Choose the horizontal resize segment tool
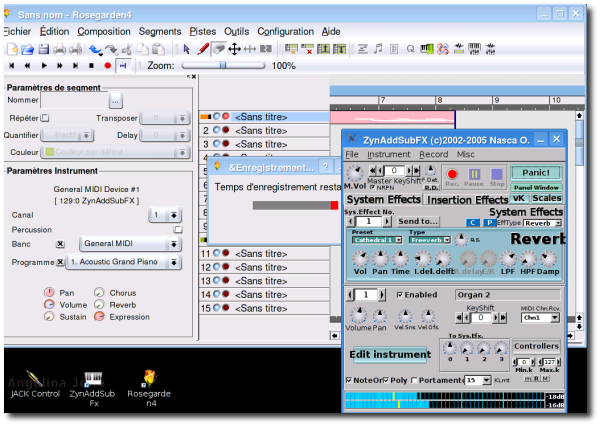600x426 pixels. [250, 49]
